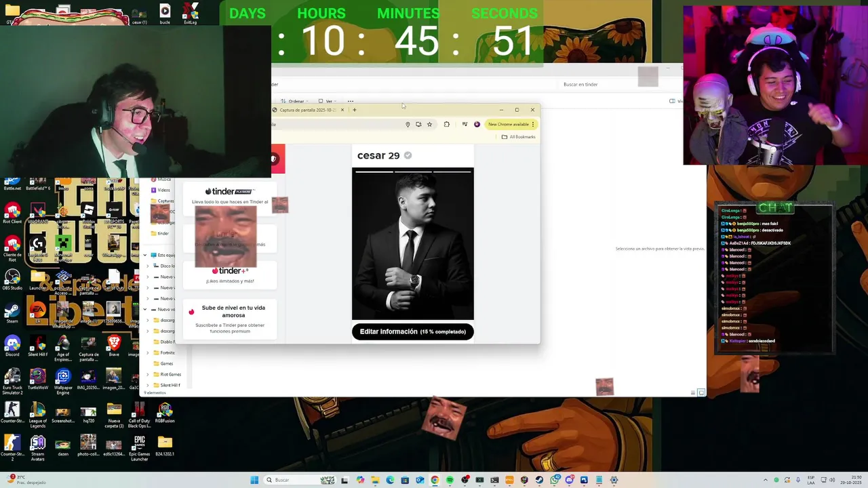Open the Nueva carpeta (3) desktop folder
The image size is (868, 488).
(x=114, y=415)
